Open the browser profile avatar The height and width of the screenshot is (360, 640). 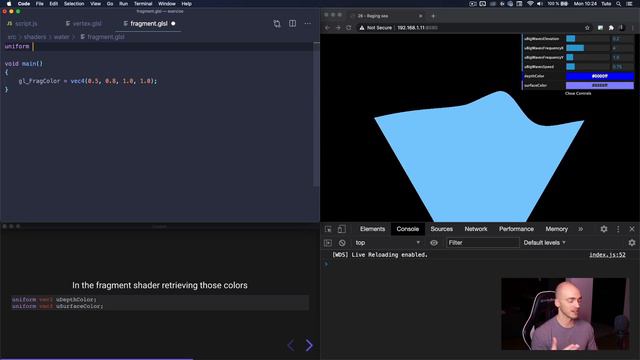[x=621, y=28]
